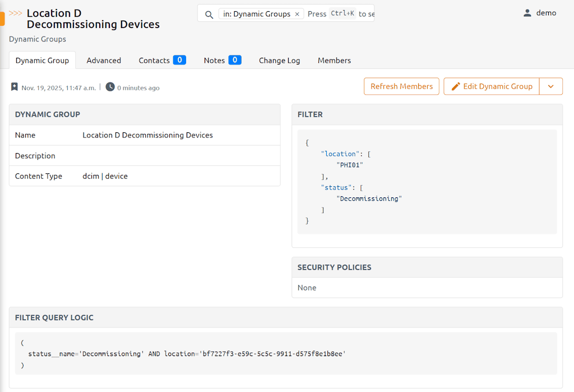View the Change Log tab
The height and width of the screenshot is (392, 574).
tap(279, 61)
